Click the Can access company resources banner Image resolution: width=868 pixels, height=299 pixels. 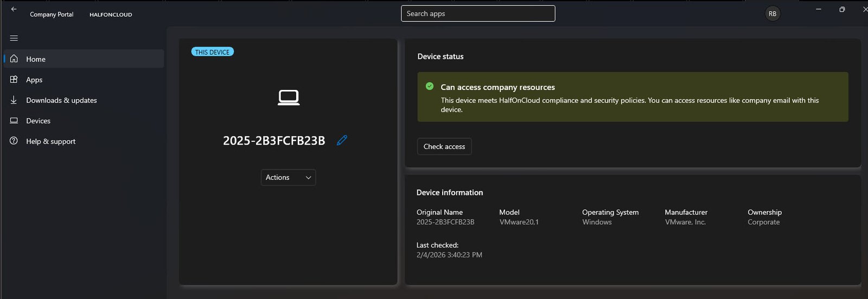(x=633, y=97)
